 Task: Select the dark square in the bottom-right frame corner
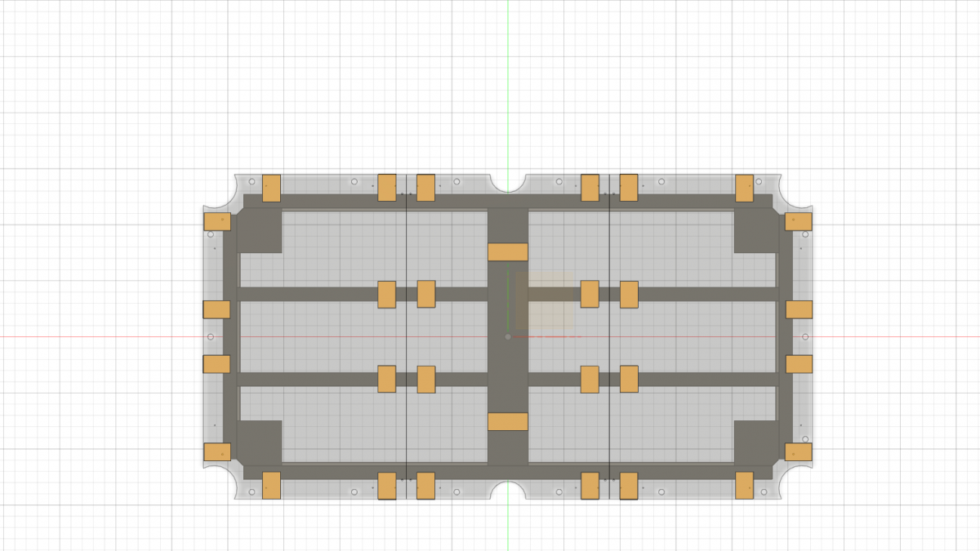point(755,442)
